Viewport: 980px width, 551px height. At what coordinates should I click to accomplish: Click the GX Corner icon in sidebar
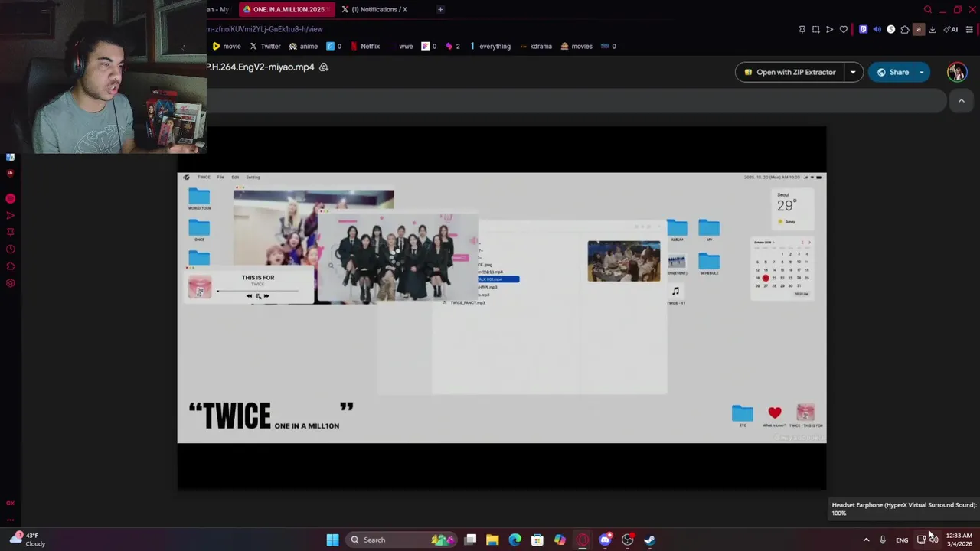(11, 503)
